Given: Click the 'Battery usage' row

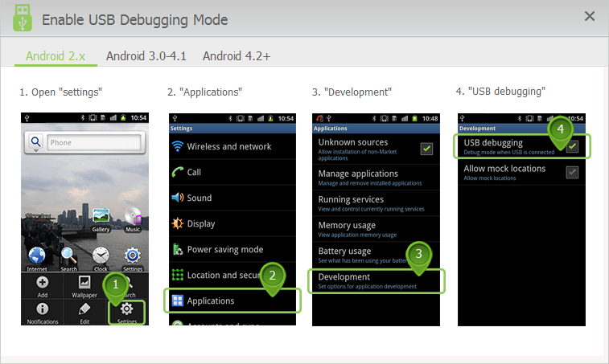Looking at the screenshot, I should (x=376, y=255).
